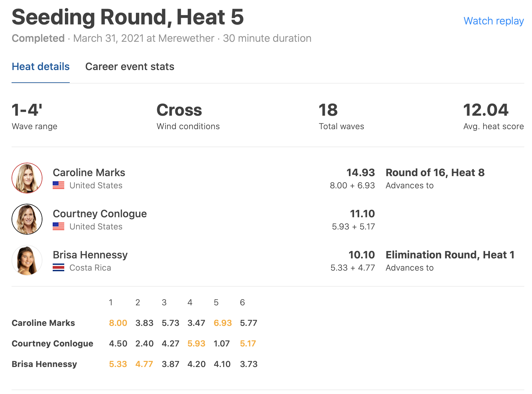This screenshot has height=394, width=532.
Task: Click the Caroline Marks name in results
Action: pyautogui.click(x=89, y=173)
